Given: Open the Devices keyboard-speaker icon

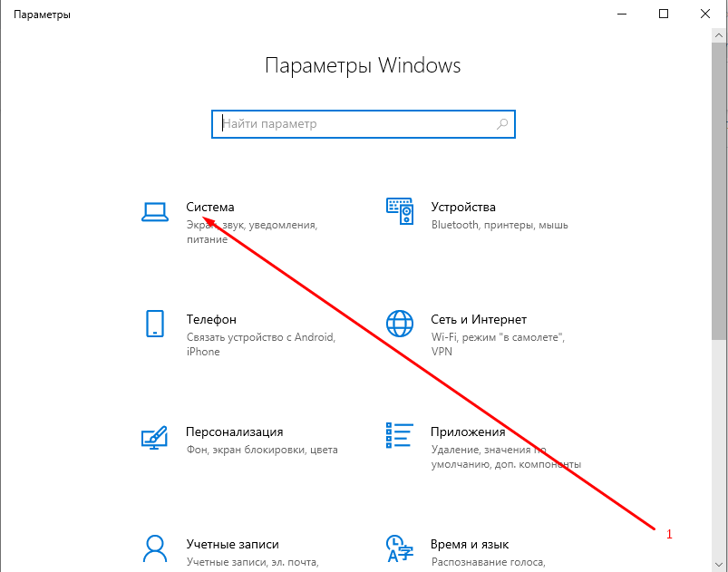Looking at the screenshot, I should [400, 211].
